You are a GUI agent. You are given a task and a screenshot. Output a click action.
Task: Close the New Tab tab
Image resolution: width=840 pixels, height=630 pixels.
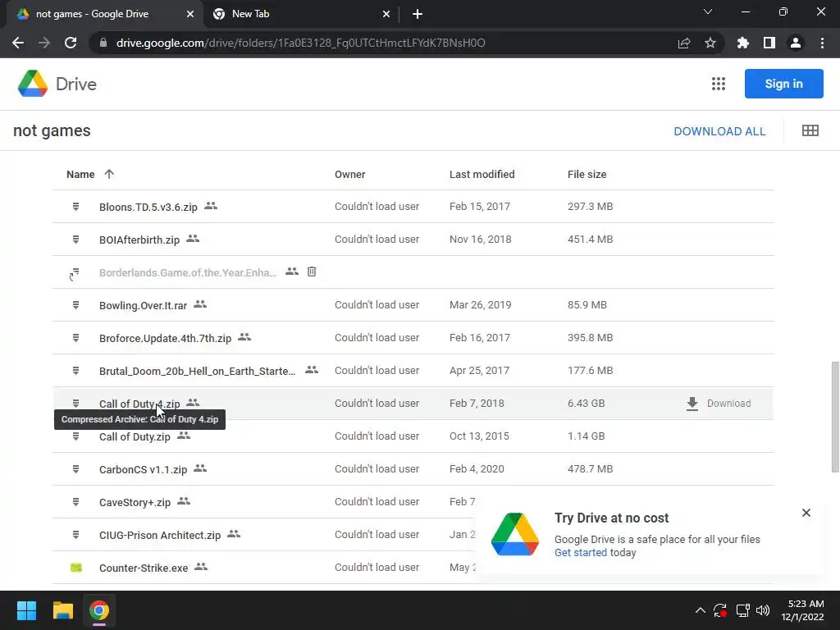tap(386, 14)
